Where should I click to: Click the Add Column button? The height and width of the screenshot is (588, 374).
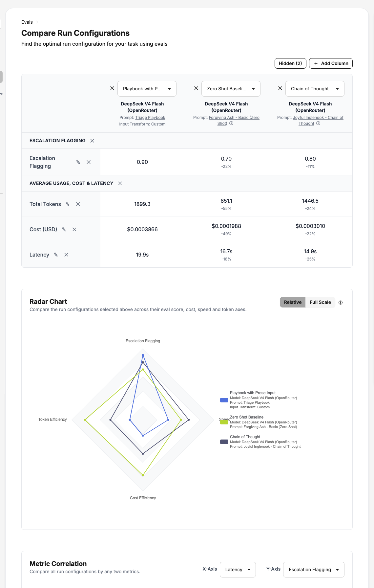coord(331,63)
